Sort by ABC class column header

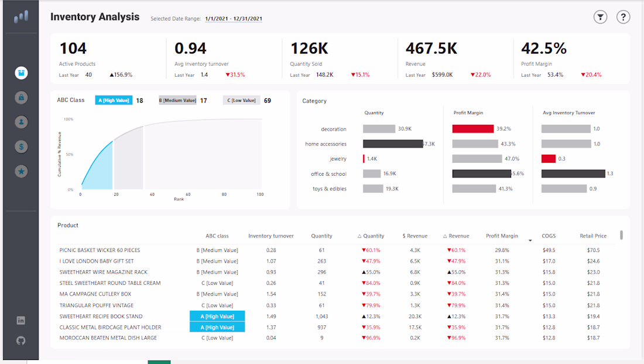click(217, 236)
